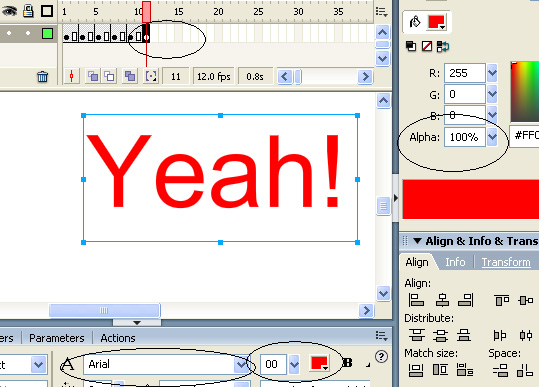Click the timeline vertical scroll up arrow
This screenshot has height=387, width=539.
(x=383, y=32)
